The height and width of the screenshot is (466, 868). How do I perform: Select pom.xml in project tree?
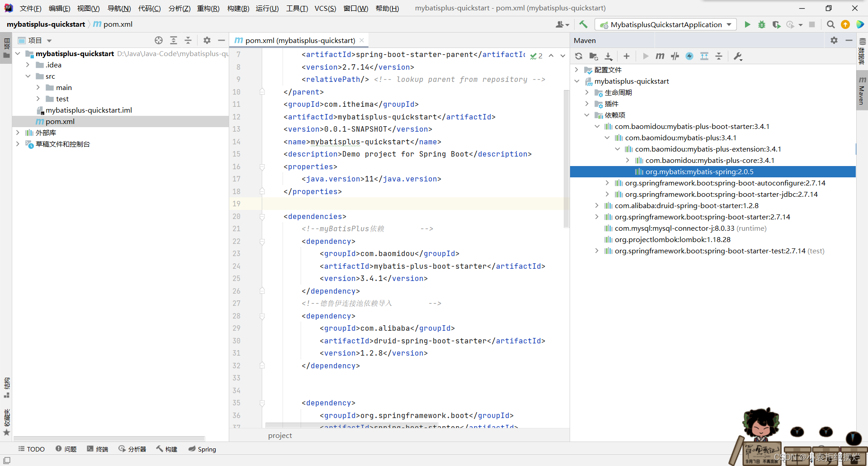[60, 121]
